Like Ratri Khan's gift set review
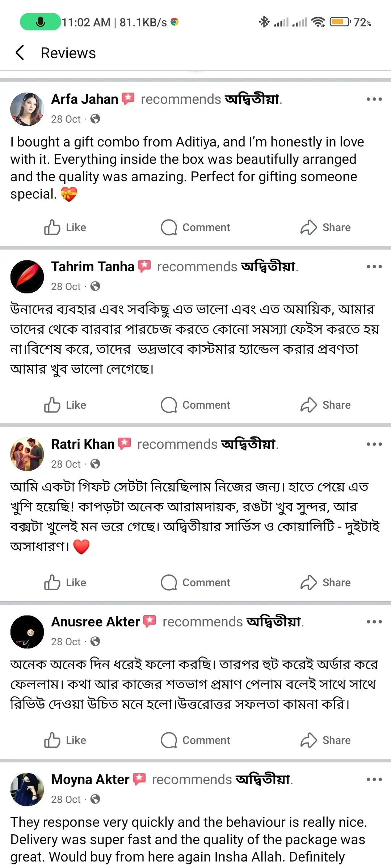This screenshot has width=391, height=868. coord(65,583)
